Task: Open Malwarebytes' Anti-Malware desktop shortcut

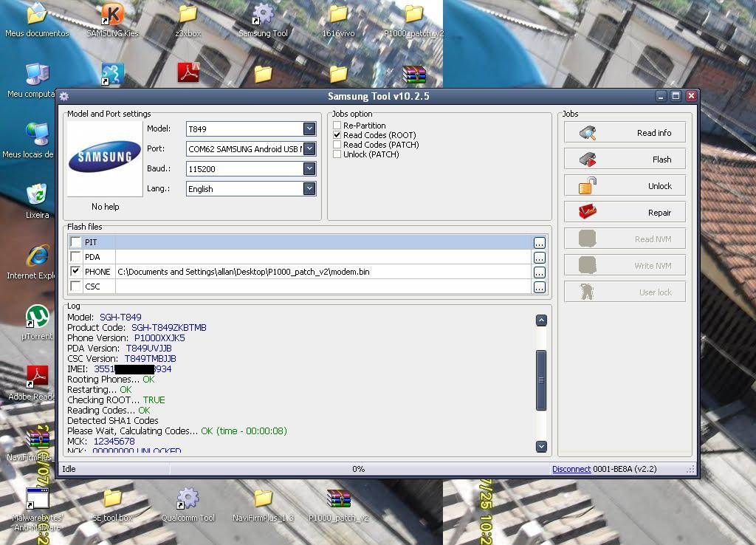Action: pyautogui.click(x=37, y=508)
